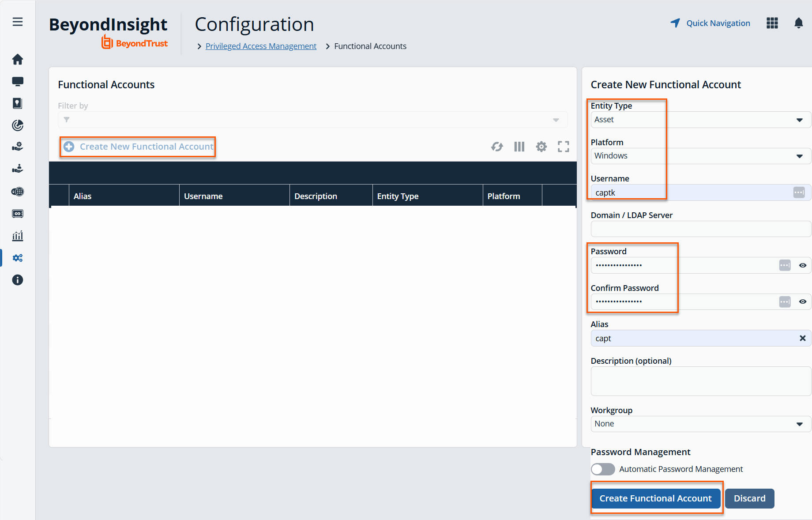Open the hamburger navigation menu
The width and height of the screenshot is (812, 520).
pos(18,22)
